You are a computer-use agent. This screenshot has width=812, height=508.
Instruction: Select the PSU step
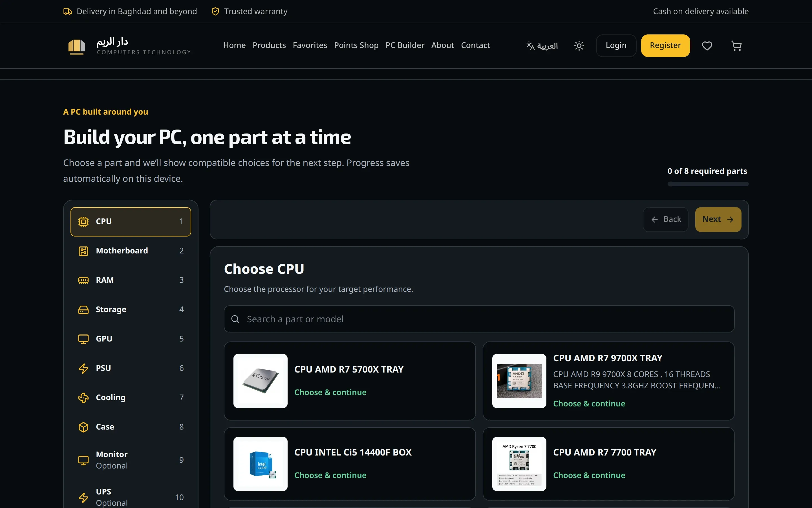point(131,368)
